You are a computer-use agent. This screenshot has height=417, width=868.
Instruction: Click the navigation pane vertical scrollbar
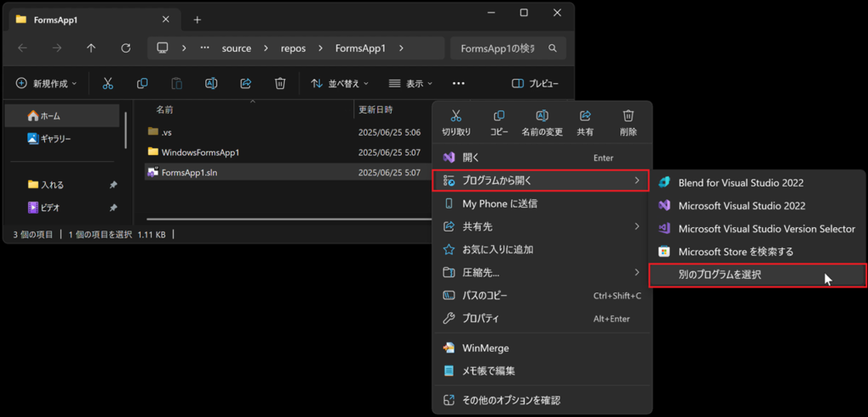pyautogui.click(x=125, y=131)
